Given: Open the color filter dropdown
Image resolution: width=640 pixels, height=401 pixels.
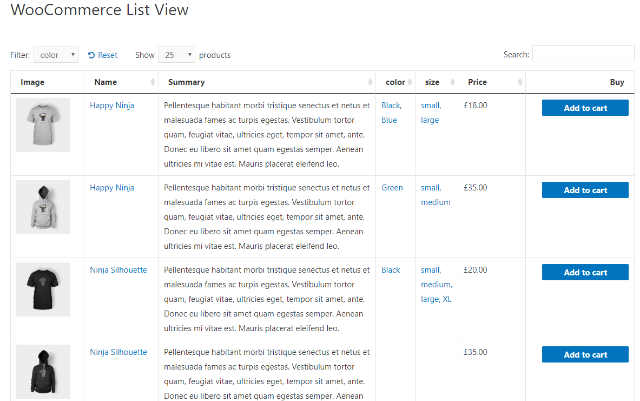Looking at the screenshot, I should tap(56, 55).
